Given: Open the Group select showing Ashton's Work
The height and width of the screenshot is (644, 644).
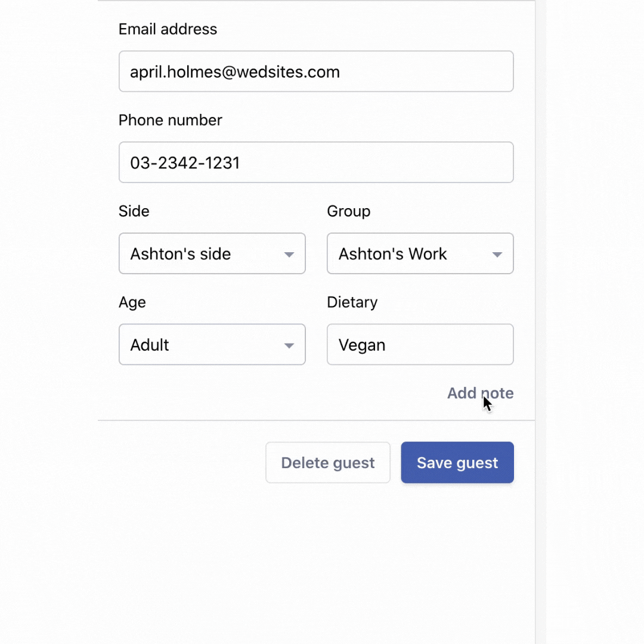Looking at the screenshot, I should pos(411,254).
